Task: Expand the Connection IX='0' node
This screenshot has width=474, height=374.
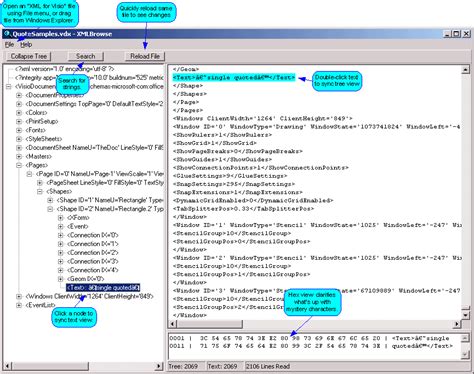Action: coord(60,235)
